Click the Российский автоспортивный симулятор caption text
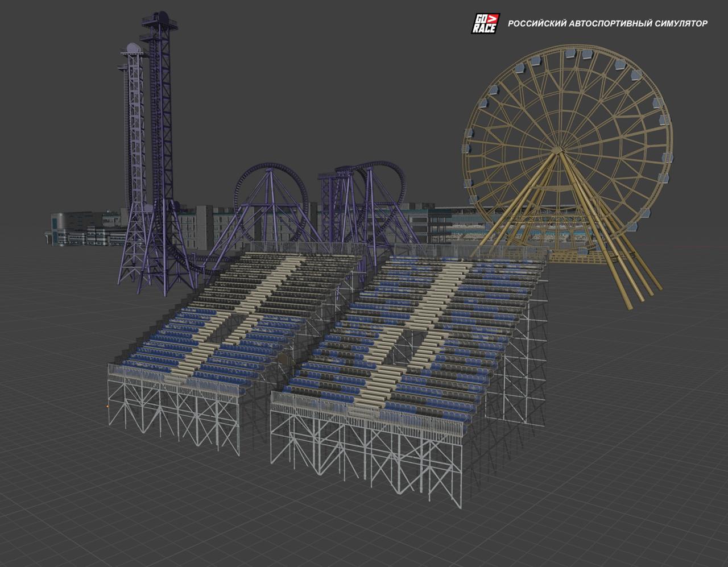 (x=607, y=24)
